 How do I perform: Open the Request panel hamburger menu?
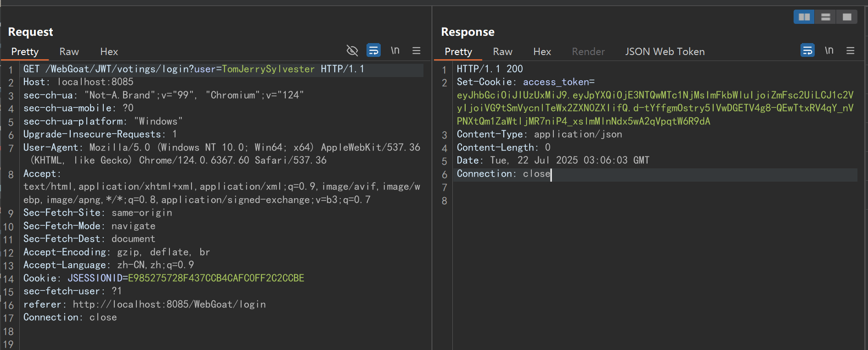point(417,50)
